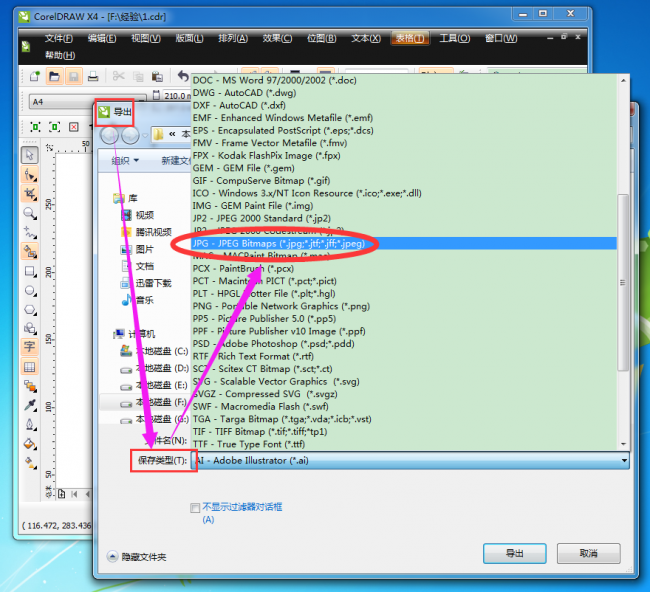Select the Basic Shapes tool
The width and height of the screenshot is (650, 592).
point(30,328)
